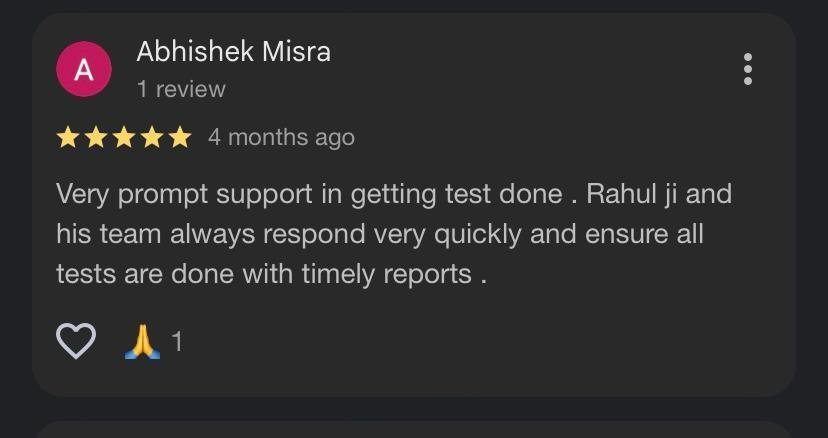Image resolution: width=828 pixels, height=438 pixels.
Task: Open Abhishek Misra's profile name link
Action: click(233, 52)
